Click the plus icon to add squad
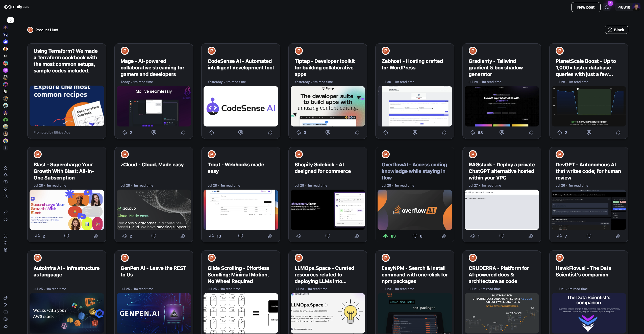 tap(6, 148)
